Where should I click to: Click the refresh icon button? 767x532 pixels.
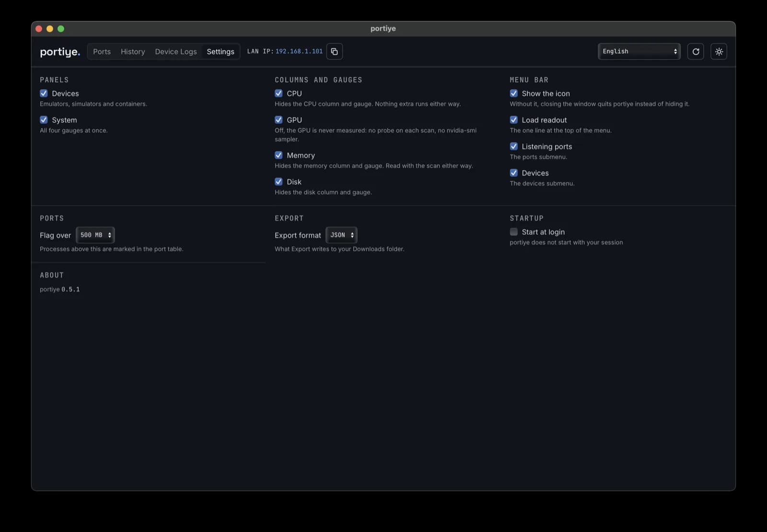(696, 51)
